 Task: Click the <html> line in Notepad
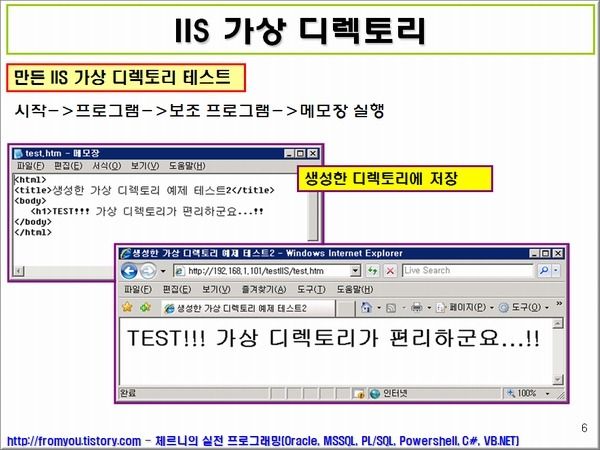click(x=30, y=179)
